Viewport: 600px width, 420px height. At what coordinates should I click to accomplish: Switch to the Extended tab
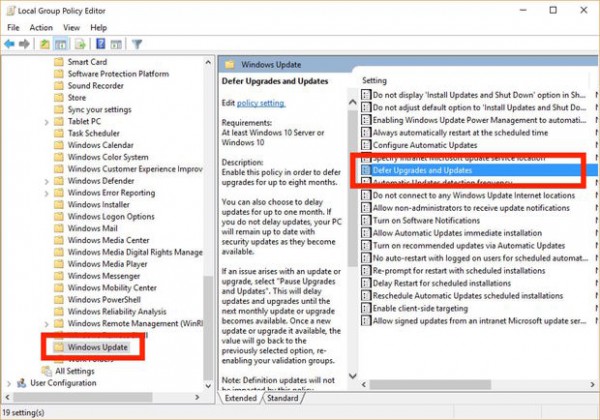tap(241, 398)
